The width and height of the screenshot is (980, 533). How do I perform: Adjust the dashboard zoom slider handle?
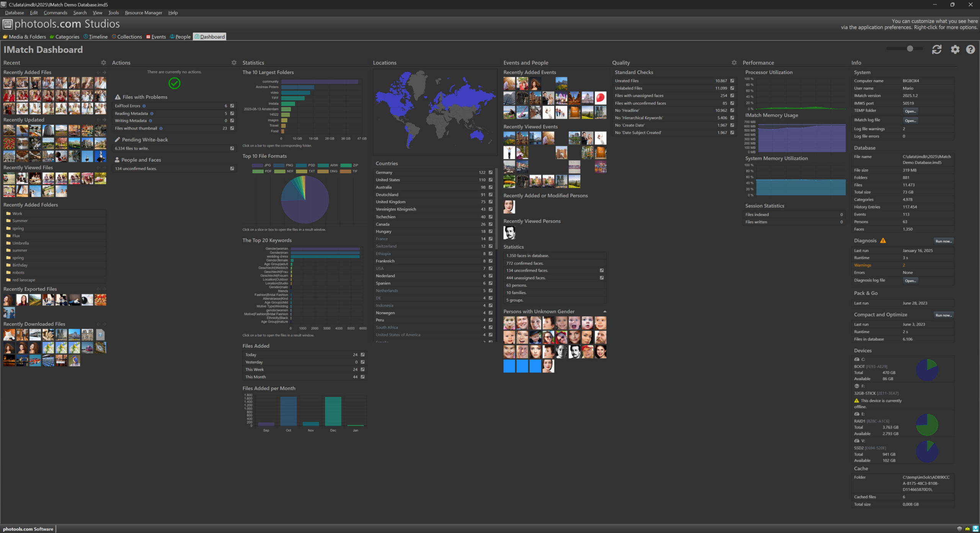[910, 49]
